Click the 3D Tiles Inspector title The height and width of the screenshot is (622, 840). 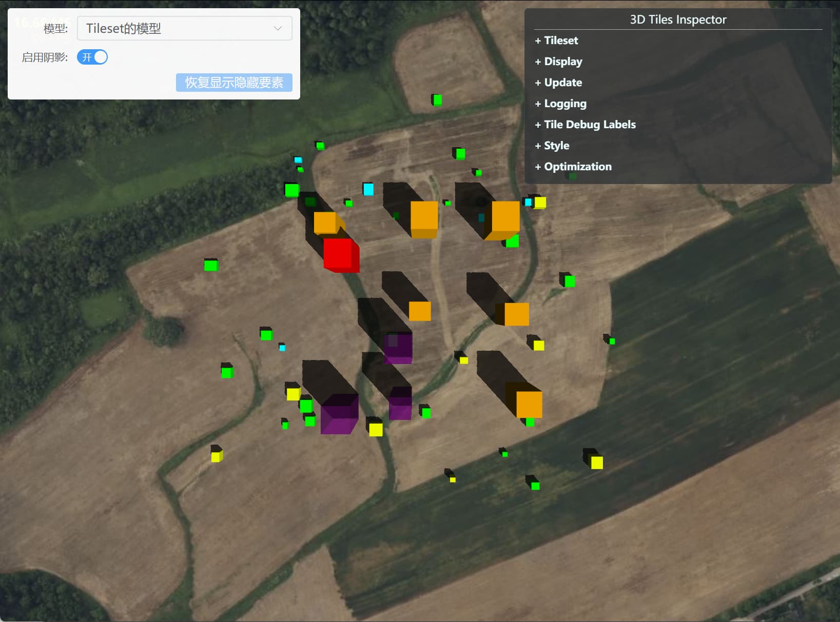click(x=678, y=19)
